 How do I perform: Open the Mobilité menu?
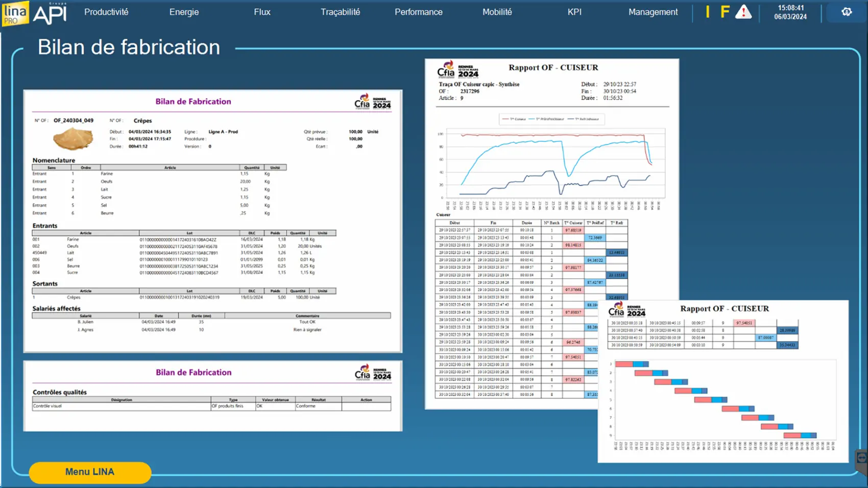[497, 12]
